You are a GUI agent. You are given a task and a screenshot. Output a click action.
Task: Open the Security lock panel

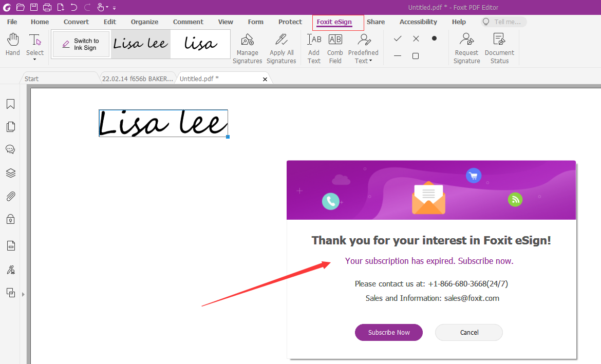click(11, 219)
